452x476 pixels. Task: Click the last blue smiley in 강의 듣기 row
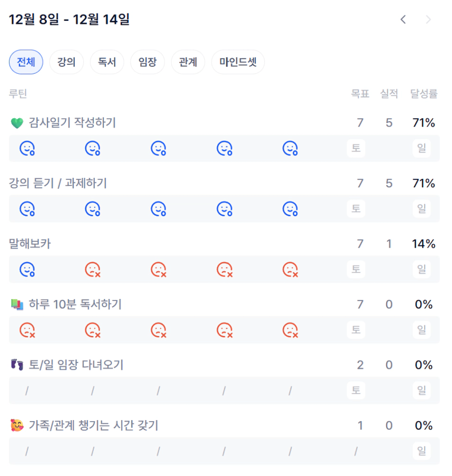tap(290, 209)
